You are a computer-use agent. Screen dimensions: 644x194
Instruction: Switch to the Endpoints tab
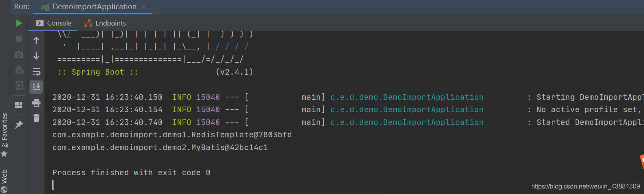click(105, 23)
